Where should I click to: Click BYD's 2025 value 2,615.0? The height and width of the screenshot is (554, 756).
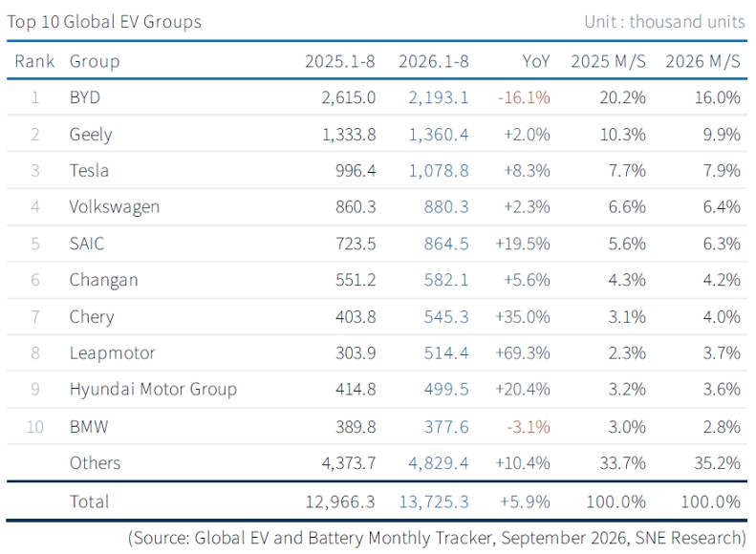(349, 97)
